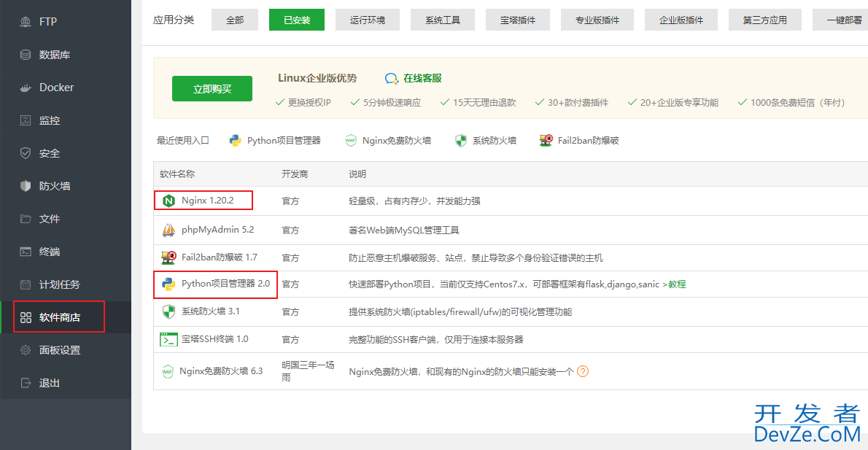Go to Docker in sidebar menu
This screenshot has width=868, height=450.
pyautogui.click(x=56, y=88)
